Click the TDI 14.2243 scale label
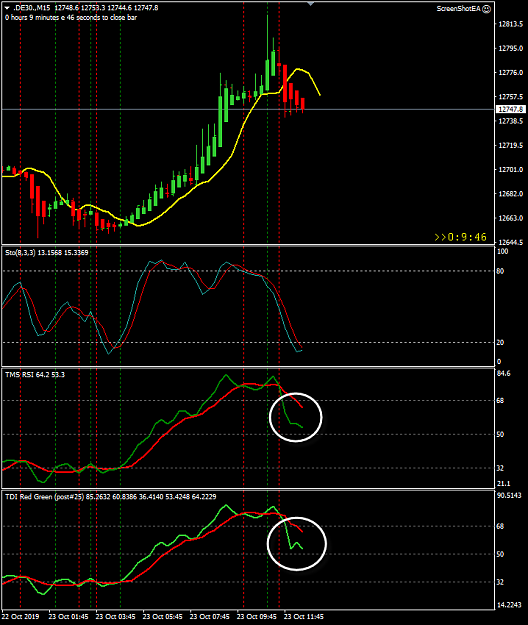Viewport: 528px width, 625px height. pyautogui.click(x=509, y=605)
